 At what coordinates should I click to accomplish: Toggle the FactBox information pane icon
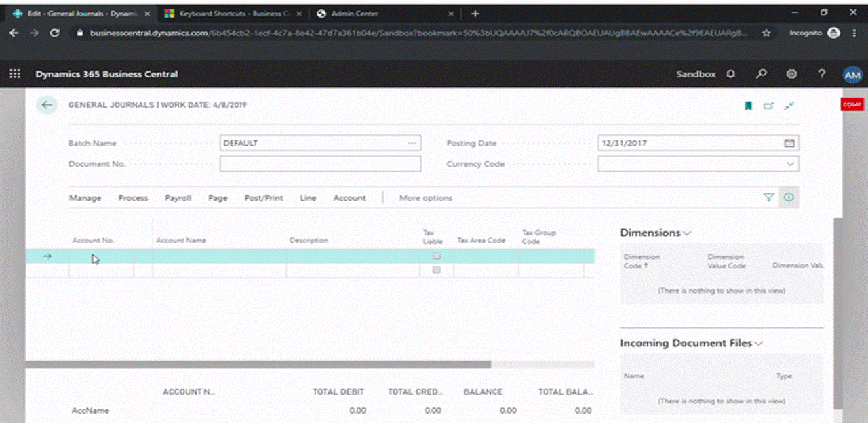(x=789, y=197)
